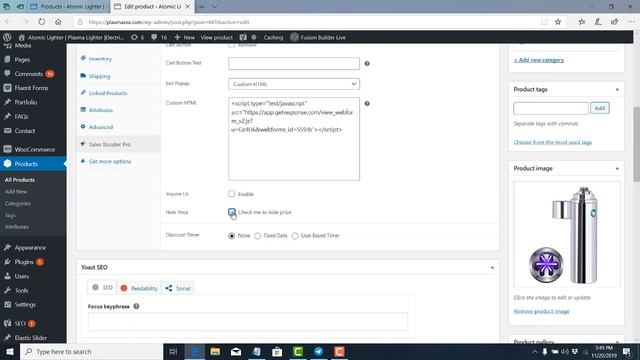Open Windows Start menu
Screen dimensions: 640x360
(x=9, y=351)
